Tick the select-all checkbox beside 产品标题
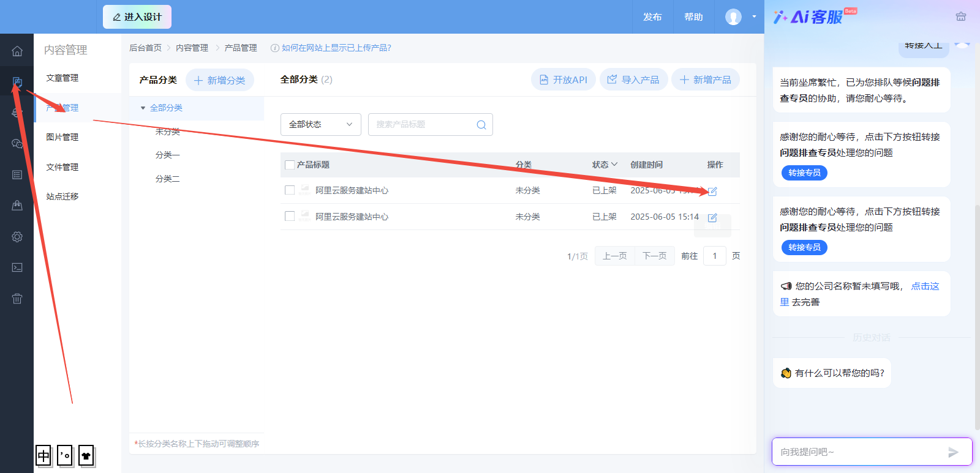The width and height of the screenshot is (980, 473). coord(290,165)
